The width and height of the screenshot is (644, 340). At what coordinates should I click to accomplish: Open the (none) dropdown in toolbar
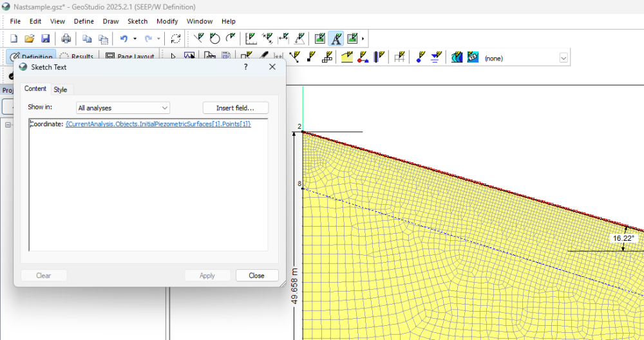pos(563,59)
